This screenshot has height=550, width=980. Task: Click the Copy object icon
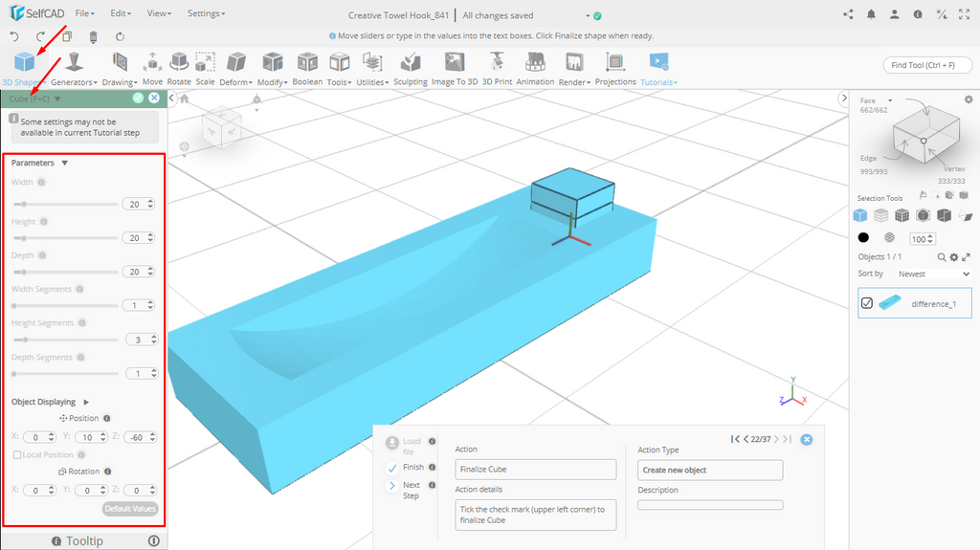click(x=67, y=36)
